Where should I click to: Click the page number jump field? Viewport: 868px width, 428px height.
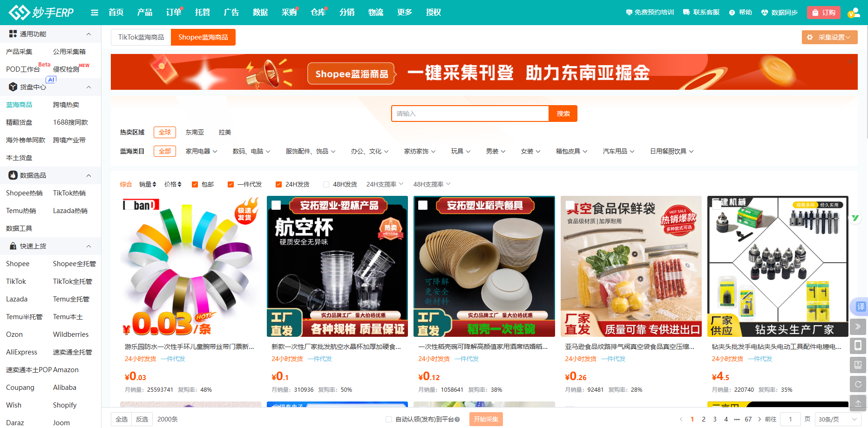pos(790,419)
